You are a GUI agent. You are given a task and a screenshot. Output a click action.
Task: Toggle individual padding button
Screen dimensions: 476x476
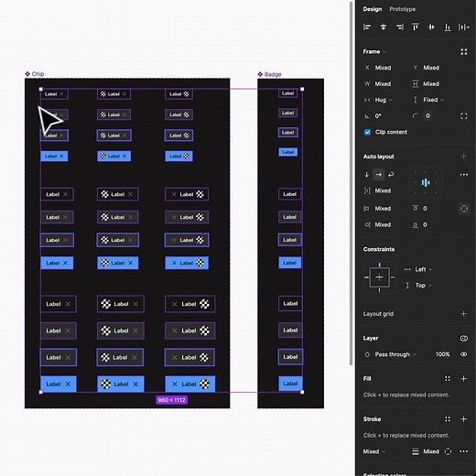(464, 209)
